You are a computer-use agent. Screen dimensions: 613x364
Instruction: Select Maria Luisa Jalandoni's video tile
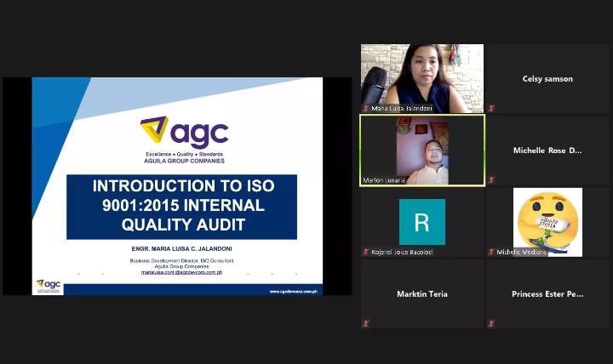tap(421, 77)
